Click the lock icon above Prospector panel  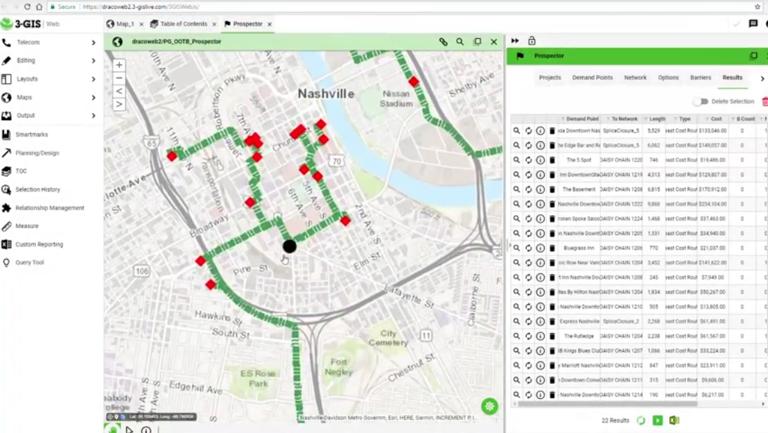pos(531,40)
